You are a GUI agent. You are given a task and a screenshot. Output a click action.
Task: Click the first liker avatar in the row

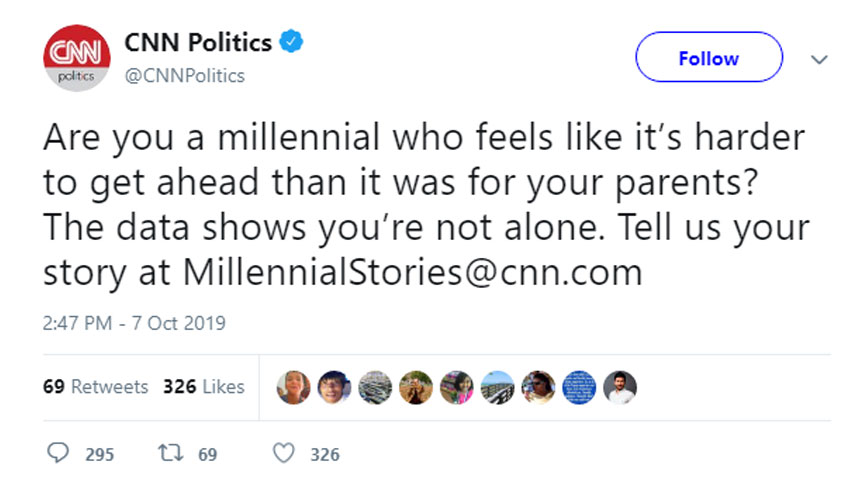click(x=294, y=387)
